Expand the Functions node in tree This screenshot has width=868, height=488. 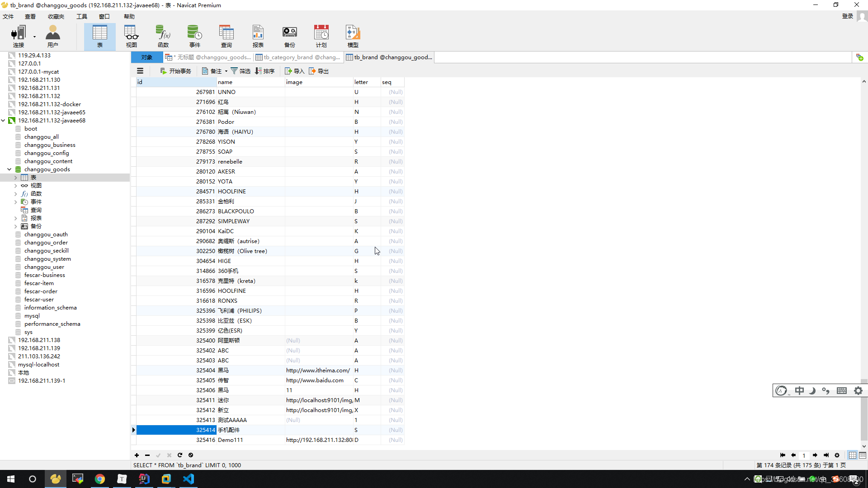pos(16,194)
